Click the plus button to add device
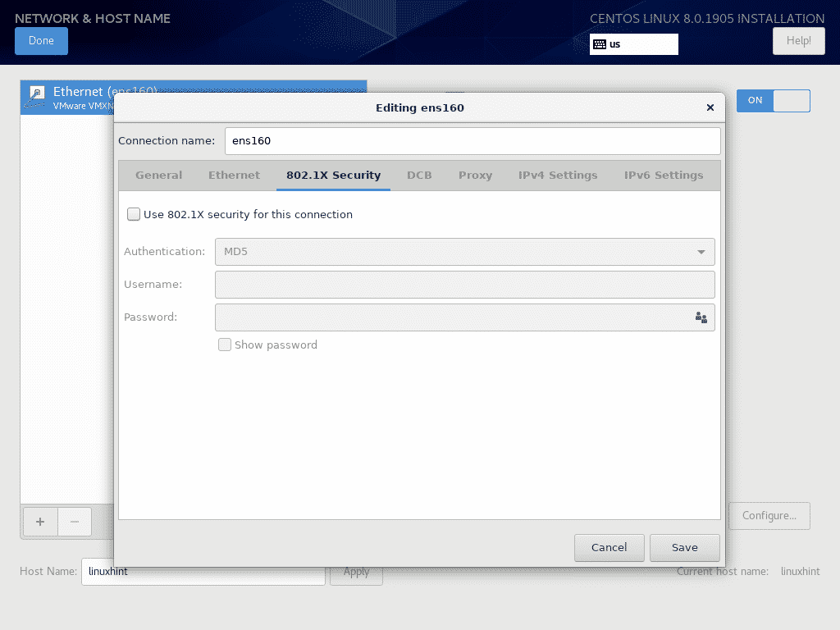 point(40,522)
